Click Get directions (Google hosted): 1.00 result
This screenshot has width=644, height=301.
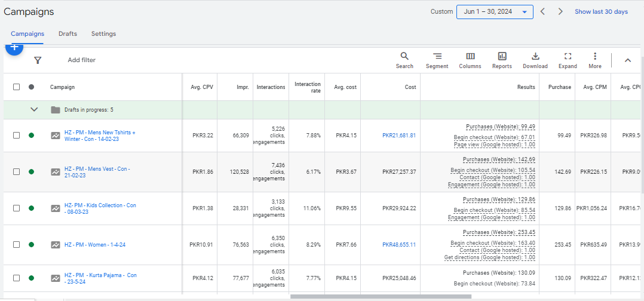(x=490, y=257)
